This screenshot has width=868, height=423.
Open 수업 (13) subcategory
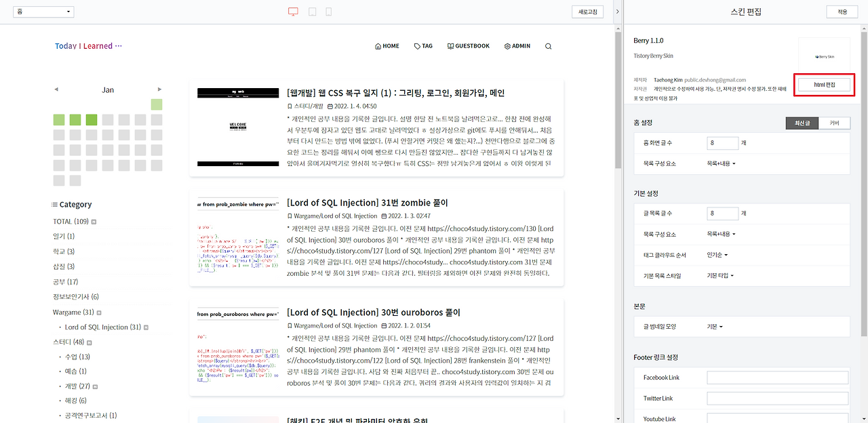click(x=77, y=357)
